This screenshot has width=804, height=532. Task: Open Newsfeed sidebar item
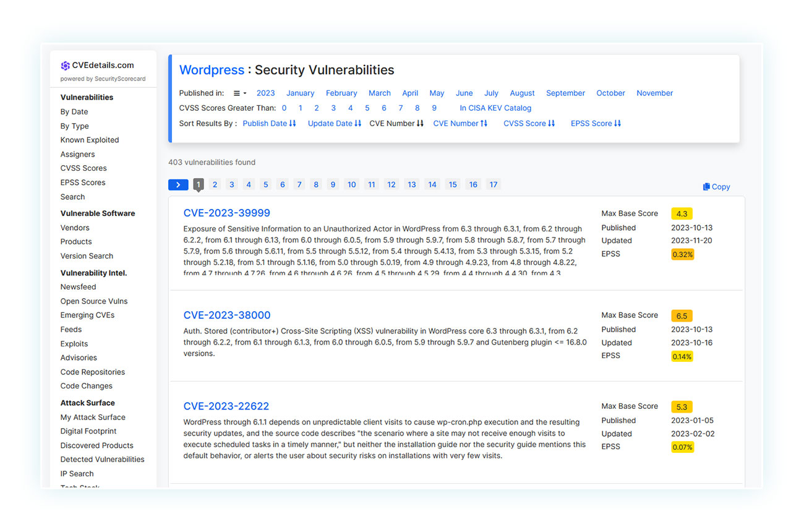coord(79,287)
